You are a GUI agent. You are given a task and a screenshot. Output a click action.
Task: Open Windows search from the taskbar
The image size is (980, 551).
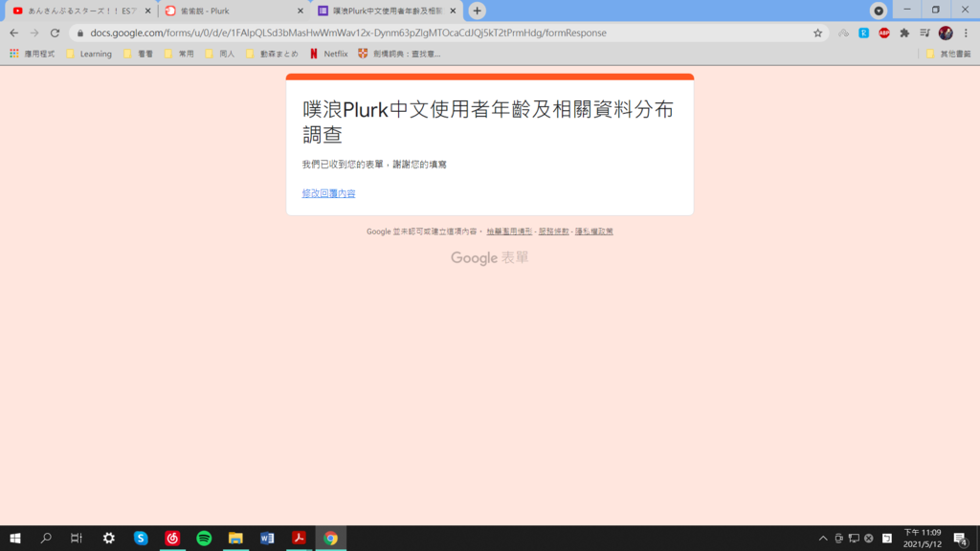click(46, 538)
